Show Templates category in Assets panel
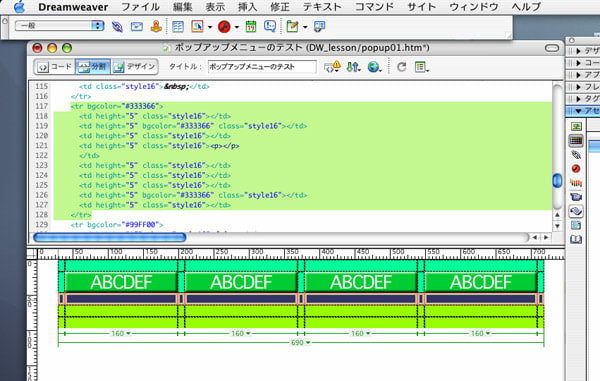This screenshot has width=600, height=381. [576, 225]
